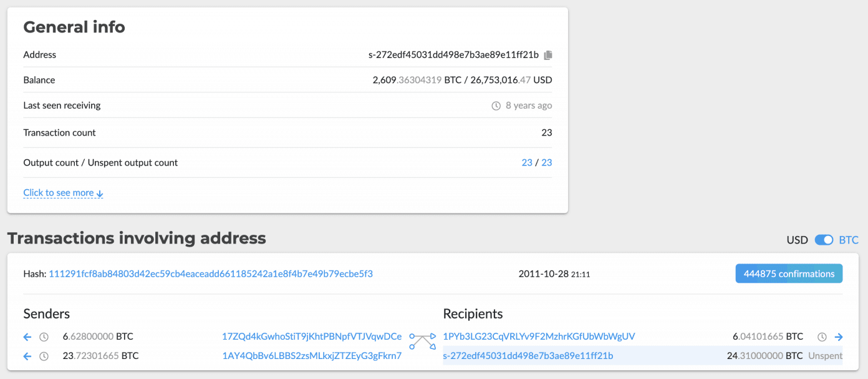The width and height of the screenshot is (868, 379).
Task: Click the right arrow beside 6.04101665 BTC recipient
Action: [x=839, y=337]
